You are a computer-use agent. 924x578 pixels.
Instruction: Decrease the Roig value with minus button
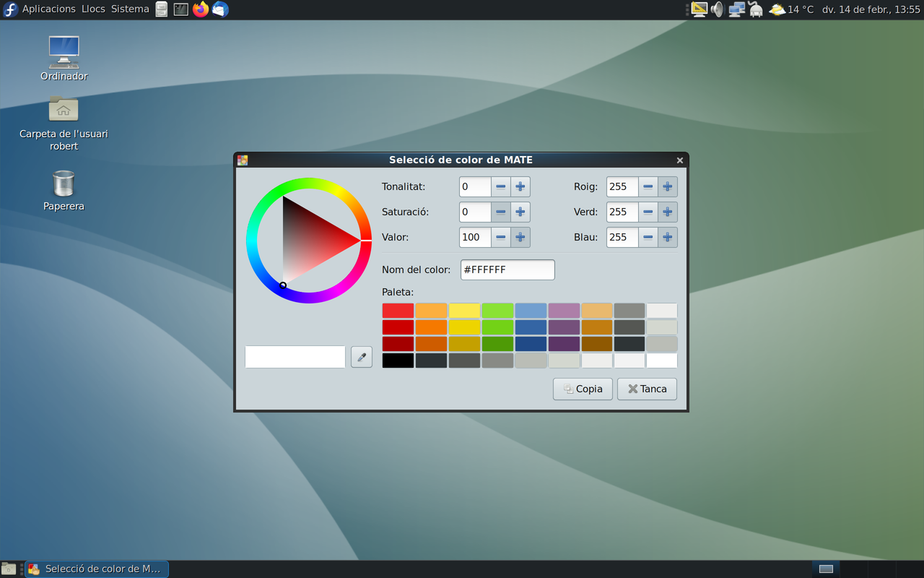[648, 186]
